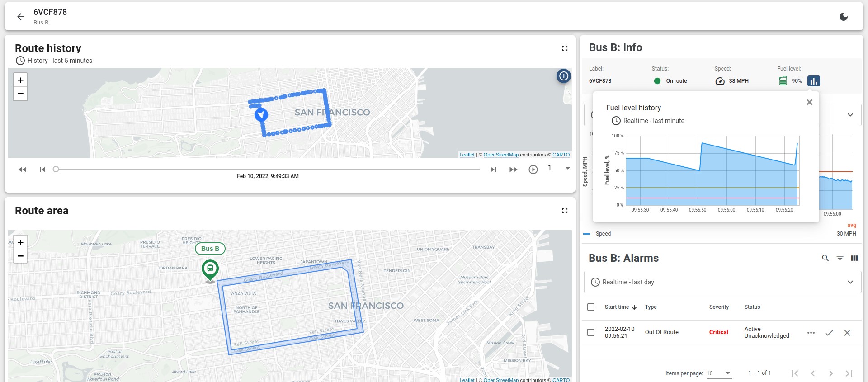The width and height of the screenshot is (868, 382).
Task: Open fuel level history chart icon
Action: (813, 81)
